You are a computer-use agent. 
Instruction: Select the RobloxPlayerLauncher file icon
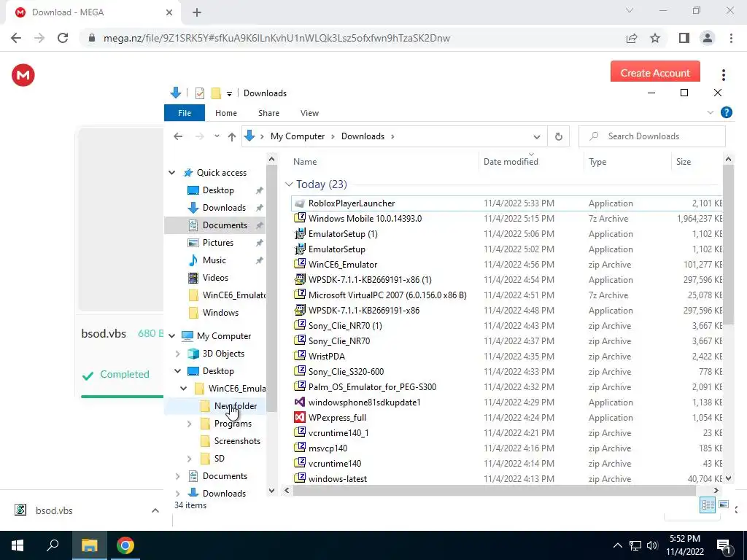(299, 203)
